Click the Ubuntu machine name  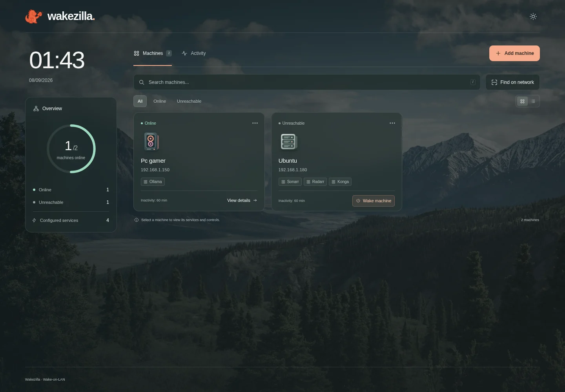(288, 161)
